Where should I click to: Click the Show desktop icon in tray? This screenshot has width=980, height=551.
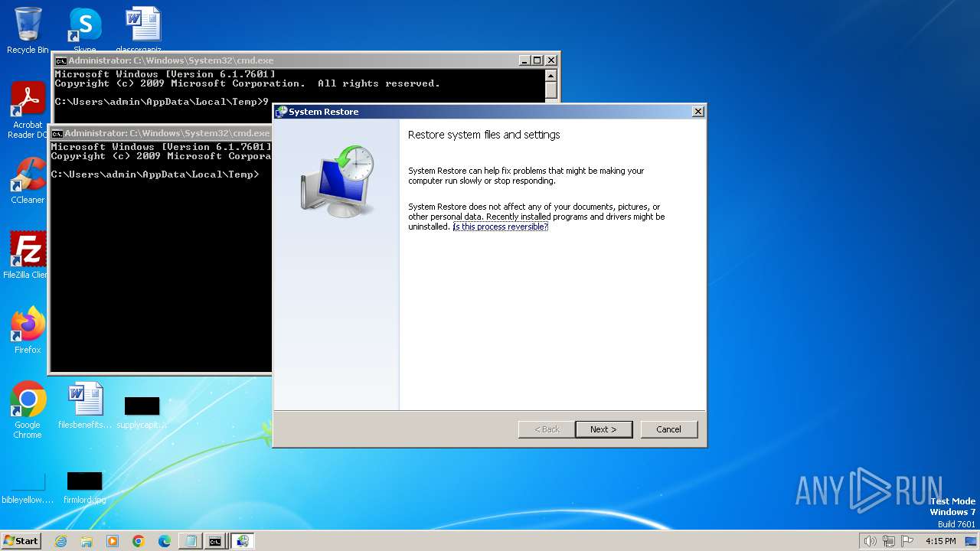[x=971, y=541]
